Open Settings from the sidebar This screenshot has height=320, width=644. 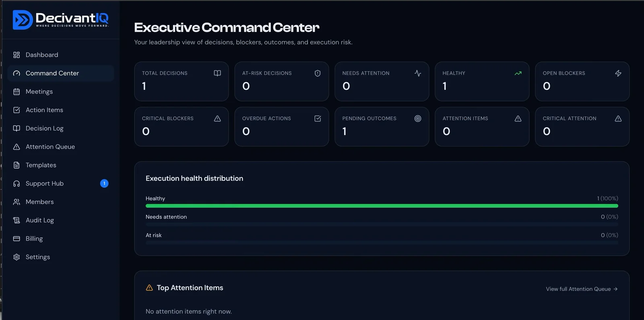click(61, 257)
